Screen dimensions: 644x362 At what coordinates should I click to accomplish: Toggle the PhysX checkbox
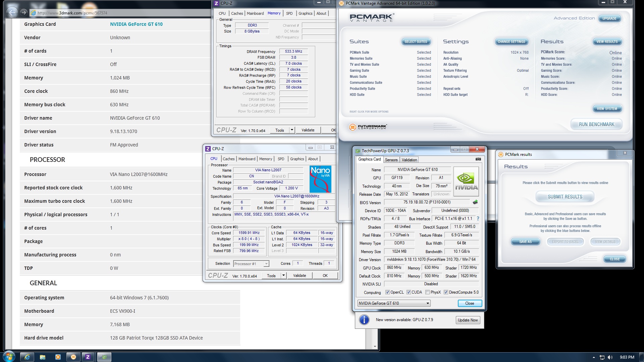click(x=427, y=292)
